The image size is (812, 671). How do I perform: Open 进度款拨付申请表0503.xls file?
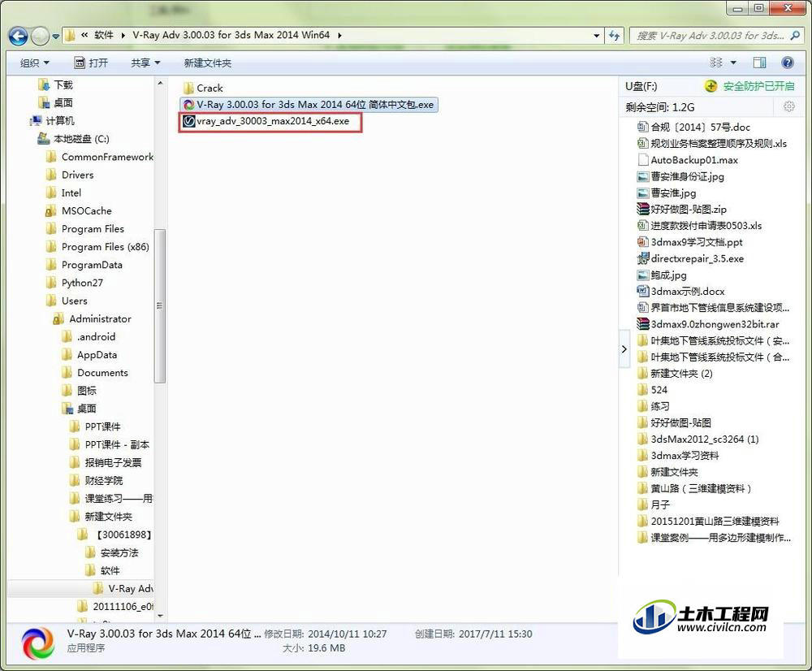(x=699, y=226)
